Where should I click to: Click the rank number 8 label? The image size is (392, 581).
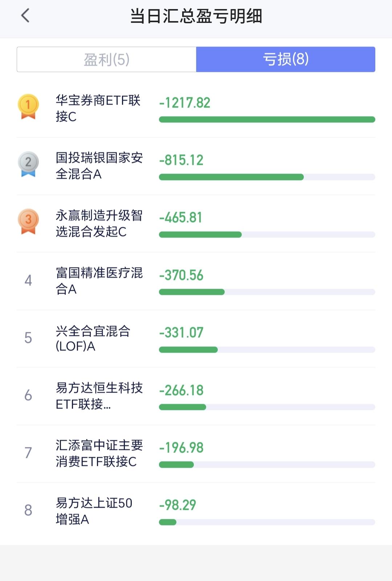tap(28, 510)
